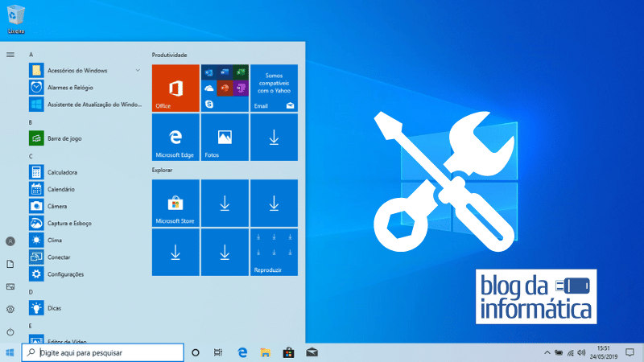This screenshot has width=644, height=362.
Task: Show hidden tray icons chevron
Action: [x=547, y=352]
